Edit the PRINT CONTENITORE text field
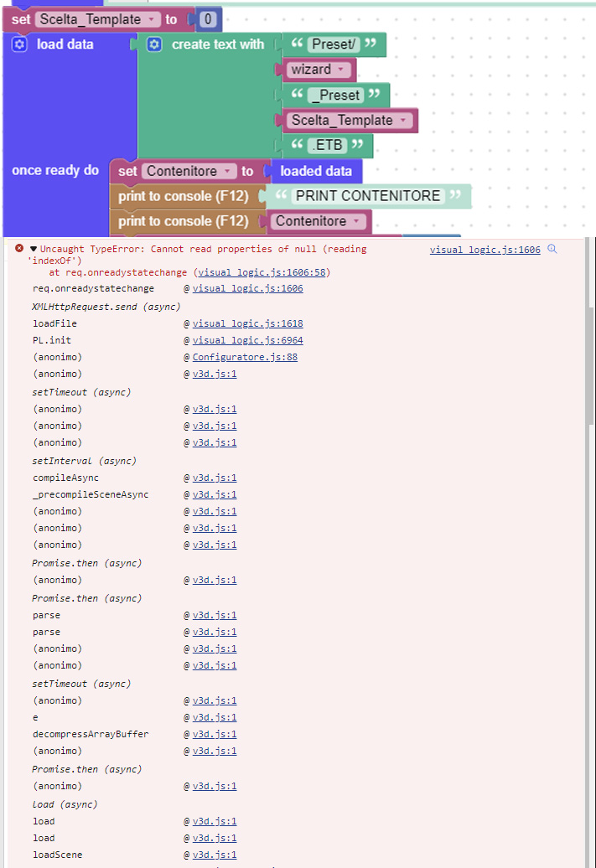Viewport: 596px width, 868px height. click(x=368, y=196)
